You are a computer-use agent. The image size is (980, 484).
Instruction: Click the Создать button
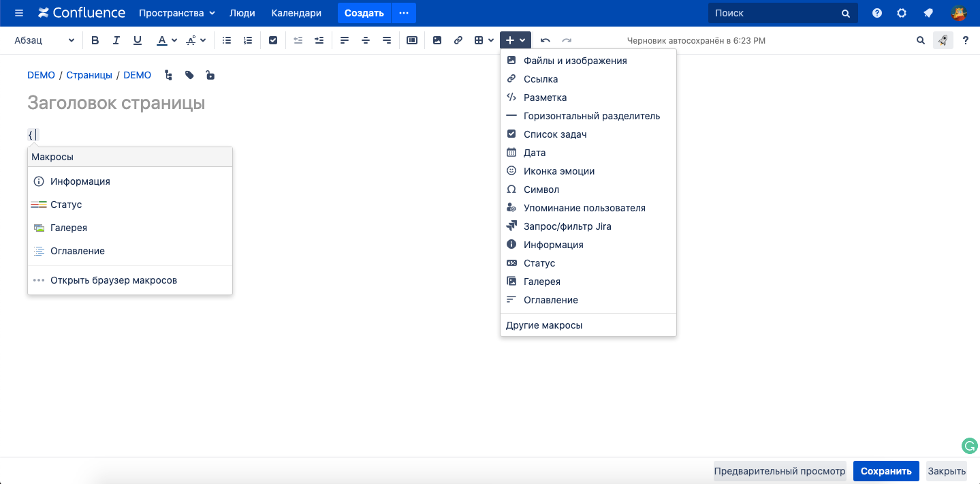[x=364, y=13]
